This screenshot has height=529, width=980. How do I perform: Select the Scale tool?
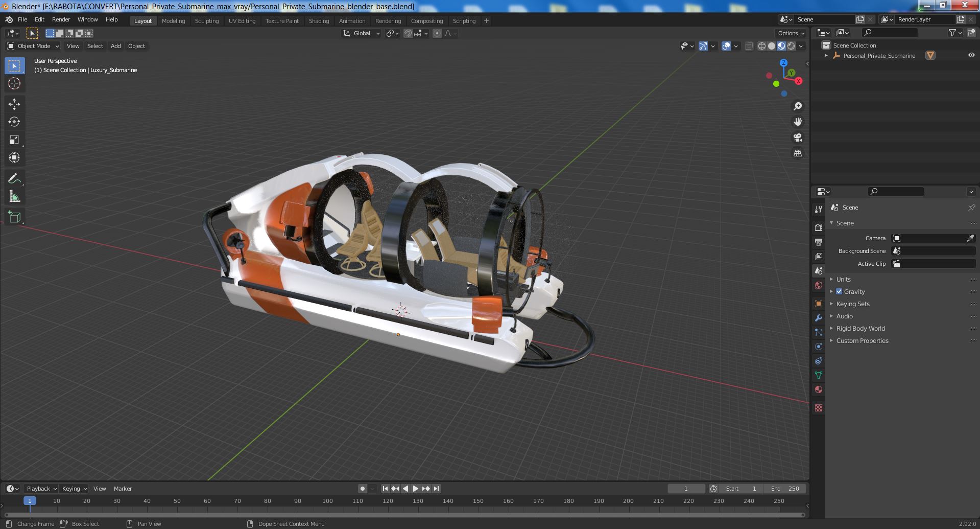coord(14,140)
